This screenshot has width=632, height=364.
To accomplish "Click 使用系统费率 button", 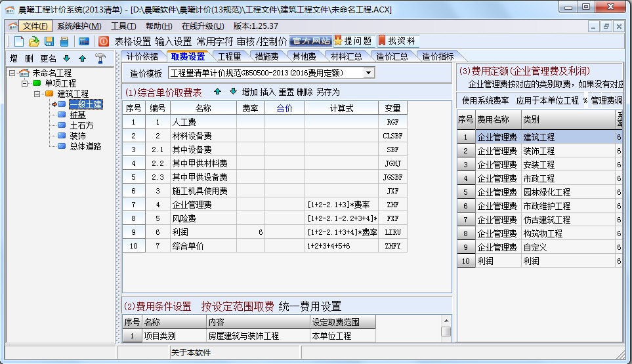I will pyautogui.click(x=485, y=100).
